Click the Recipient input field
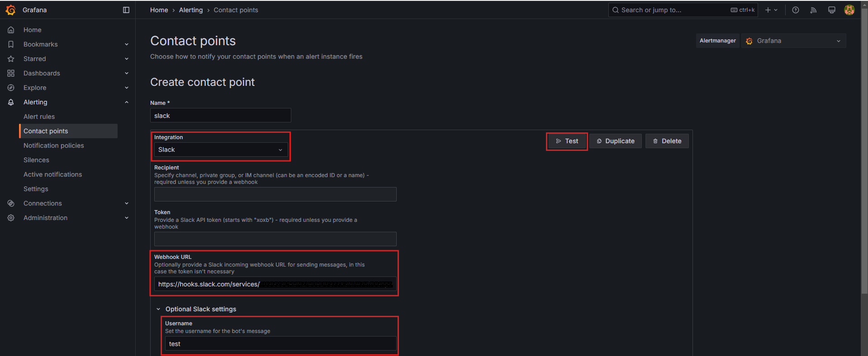 pos(275,194)
